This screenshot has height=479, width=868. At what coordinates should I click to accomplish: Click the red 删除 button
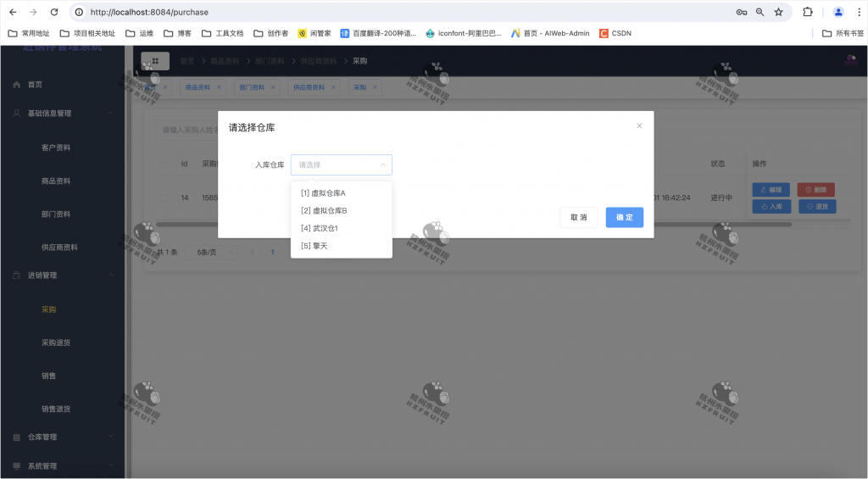click(x=816, y=189)
